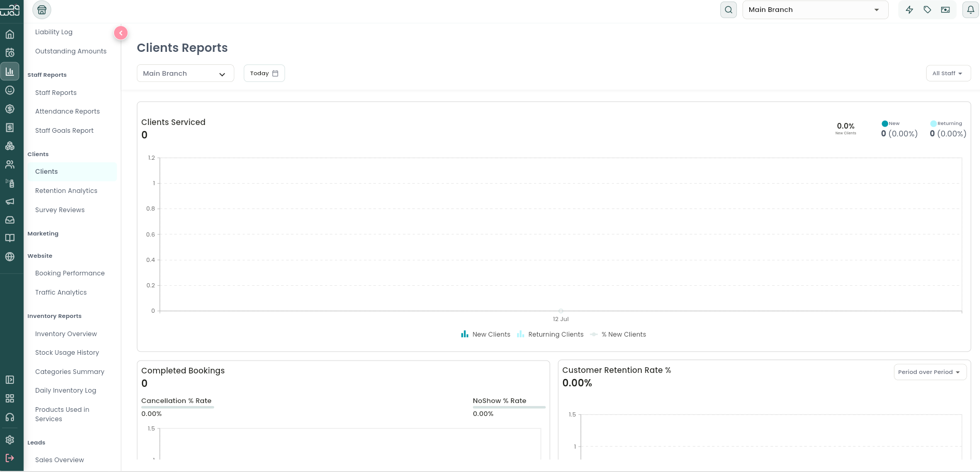Click the Cancellation % Rate progress bar

click(x=177, y=407)
